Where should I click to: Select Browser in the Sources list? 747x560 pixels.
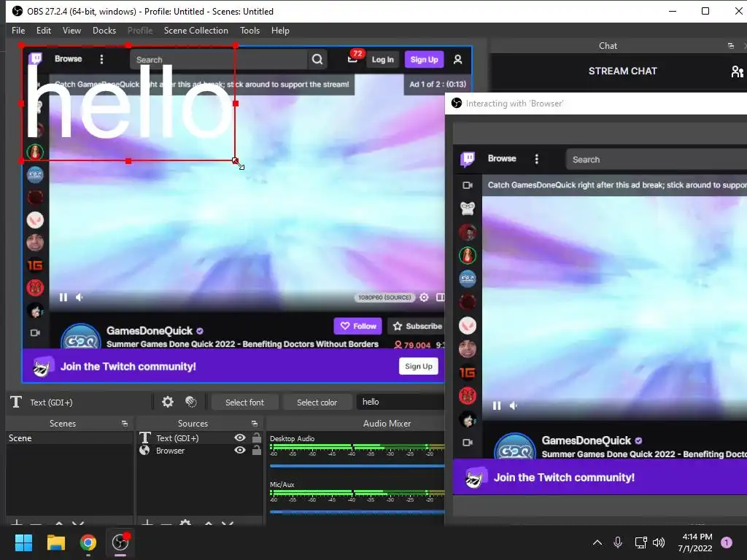click(x=170, y=451)
